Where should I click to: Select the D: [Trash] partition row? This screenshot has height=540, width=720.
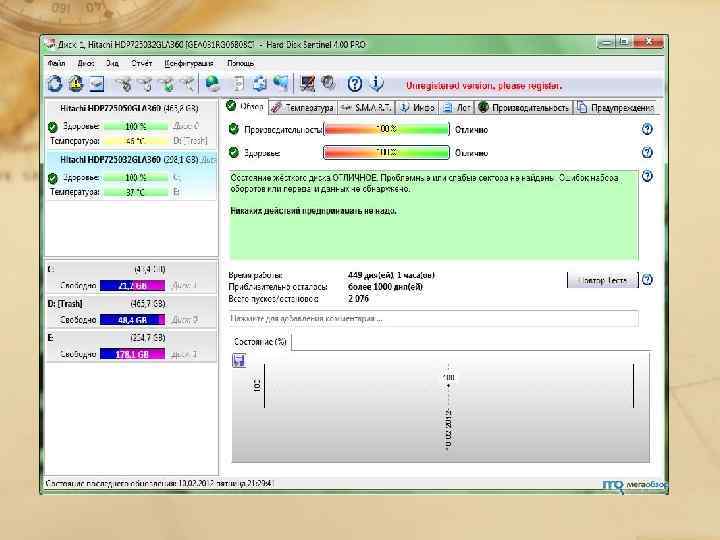pyautogui.click(x=131, y=312)
